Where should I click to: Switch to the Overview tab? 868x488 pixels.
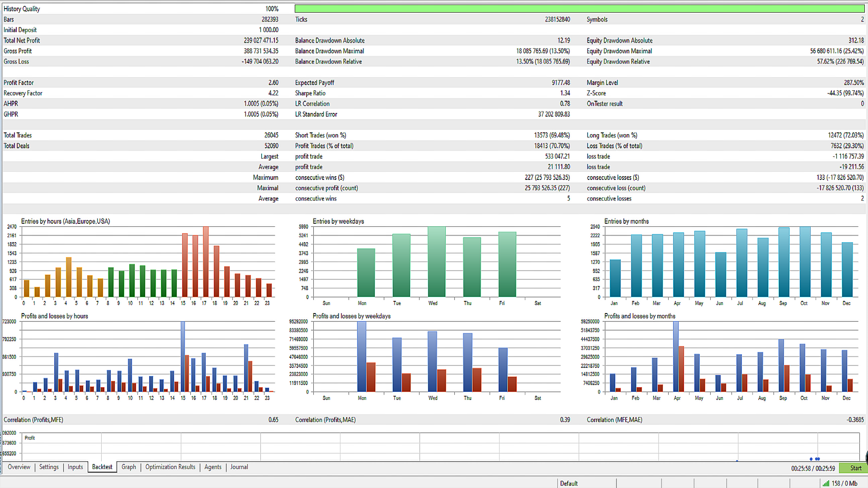19,467
